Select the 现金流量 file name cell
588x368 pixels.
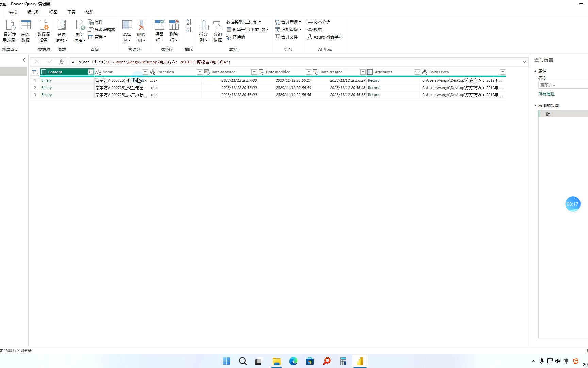tap(121, 88)
